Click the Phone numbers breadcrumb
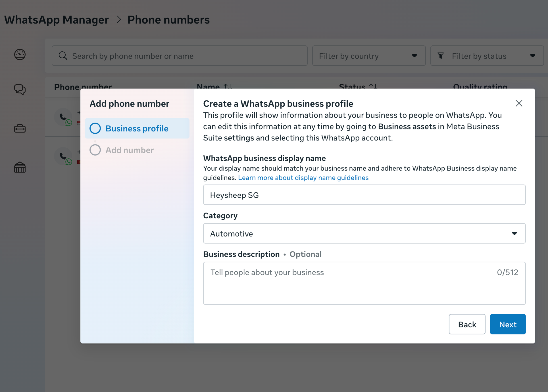Screen dimensions: 548x392 pyautogui.click(x=168, y=20)
